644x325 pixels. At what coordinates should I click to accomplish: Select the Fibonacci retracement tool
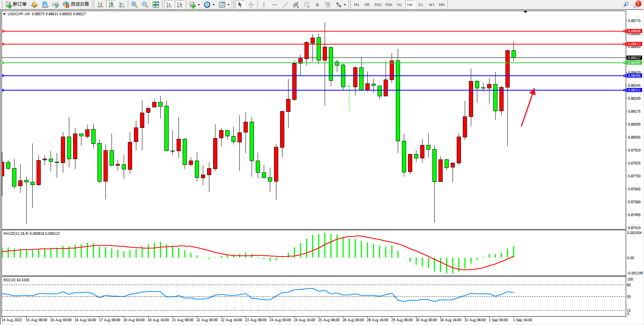click(307, 5)
